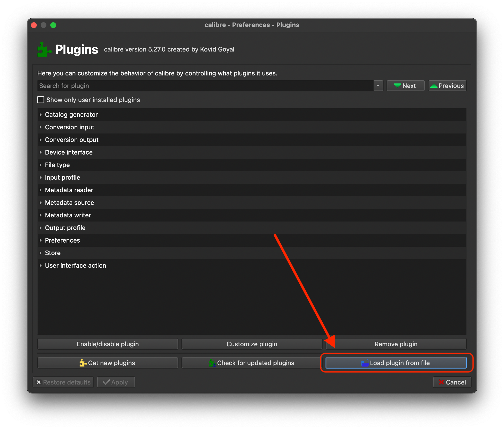Screen dimensions: 504x429
Task: Open the search history dropdown arrow
Action: pyautogui.click(x=378, y=86)
